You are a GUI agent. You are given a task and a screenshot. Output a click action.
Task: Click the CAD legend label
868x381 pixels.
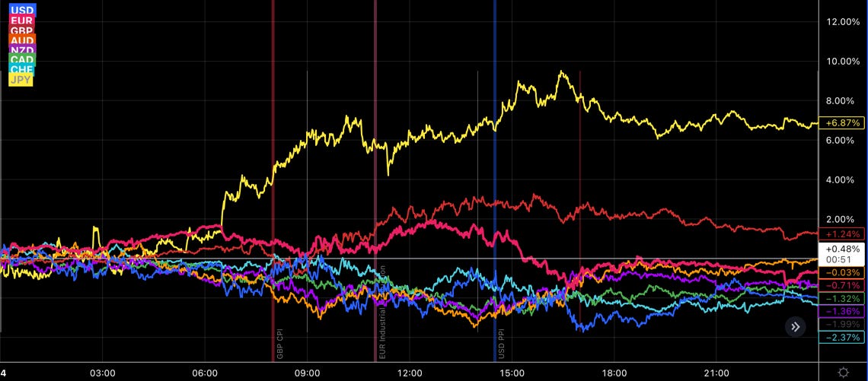(x=22, y=60)
